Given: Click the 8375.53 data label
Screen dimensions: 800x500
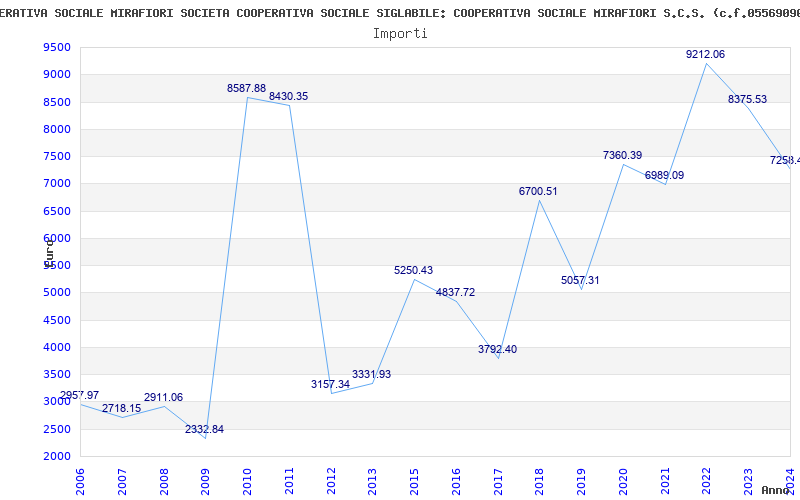Looking at the screenshot, I should pos(747,99).
